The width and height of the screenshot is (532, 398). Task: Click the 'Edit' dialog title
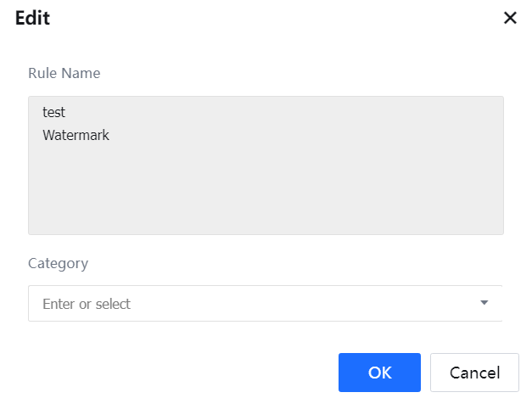(x=32, y=19)
